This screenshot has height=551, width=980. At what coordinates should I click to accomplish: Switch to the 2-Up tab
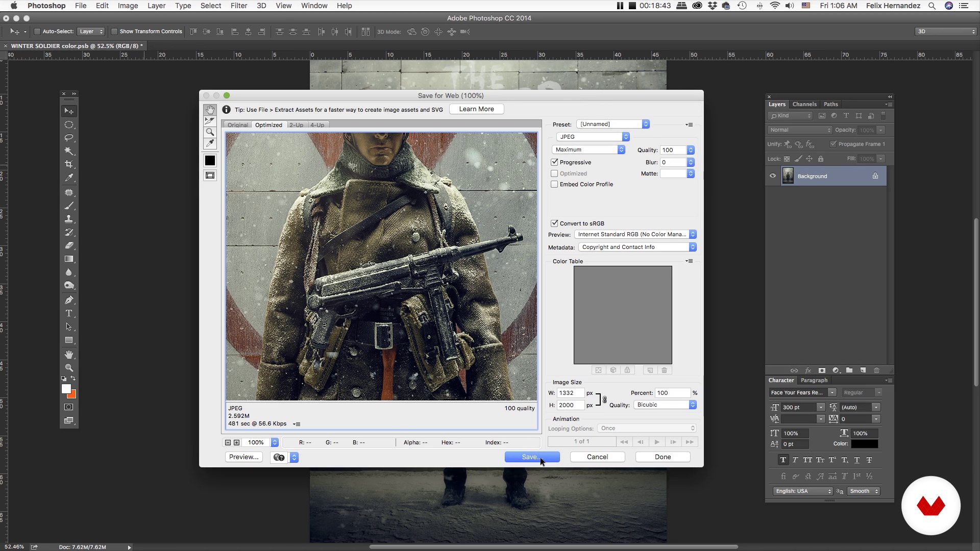(x=297, y=125)
